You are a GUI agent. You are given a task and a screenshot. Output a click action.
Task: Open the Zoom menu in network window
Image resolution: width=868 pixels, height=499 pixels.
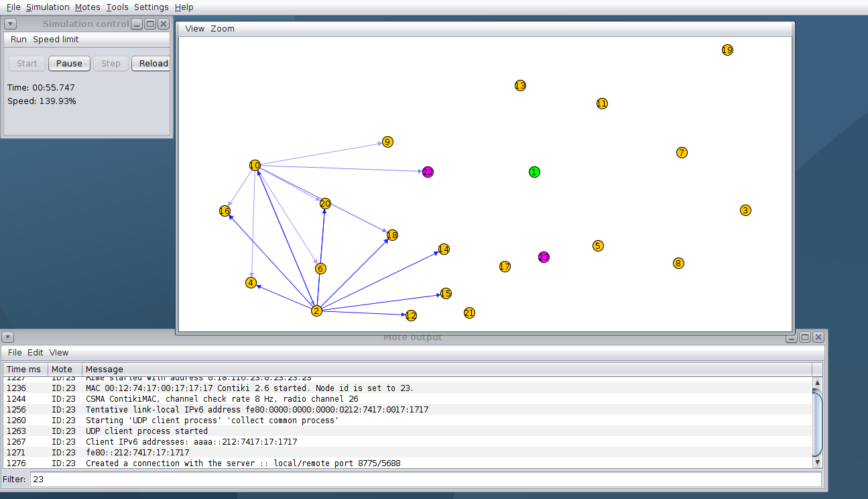click(223, 29)
